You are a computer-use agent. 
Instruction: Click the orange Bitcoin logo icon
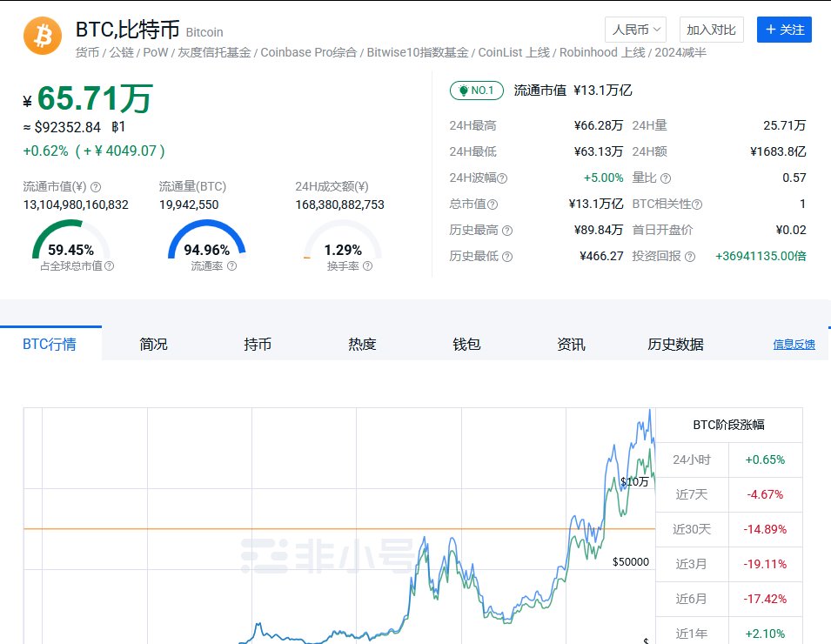(x=43, y=36)
